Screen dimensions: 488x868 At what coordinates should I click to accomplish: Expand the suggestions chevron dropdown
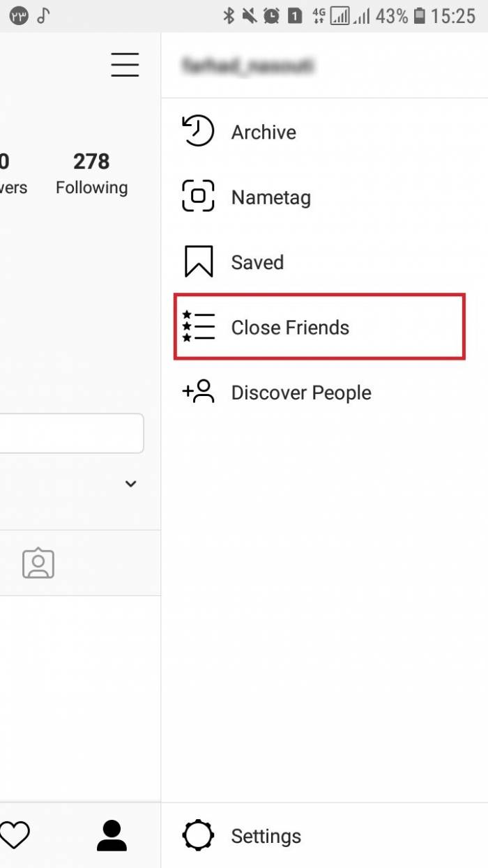[x=130, y=484]
